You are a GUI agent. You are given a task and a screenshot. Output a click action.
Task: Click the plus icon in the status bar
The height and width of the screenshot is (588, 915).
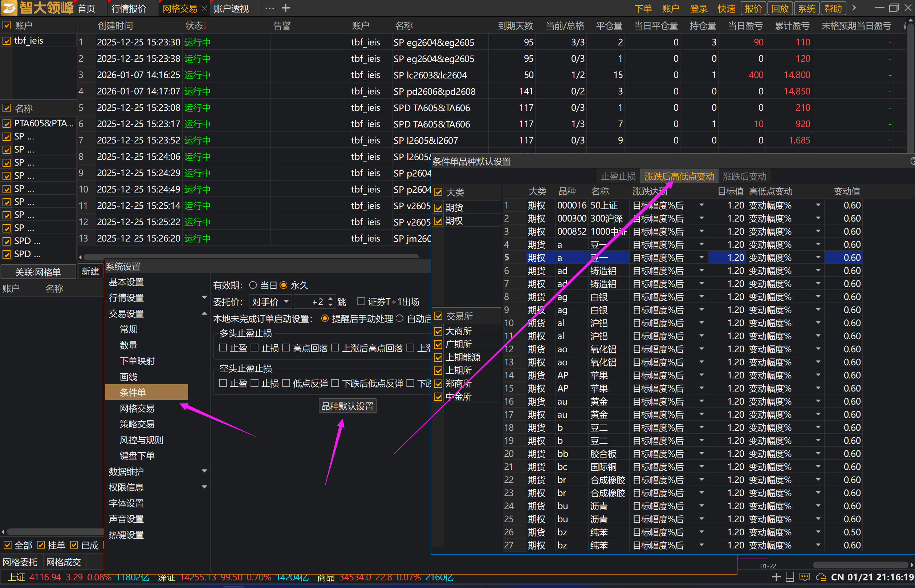pos(776,577)
